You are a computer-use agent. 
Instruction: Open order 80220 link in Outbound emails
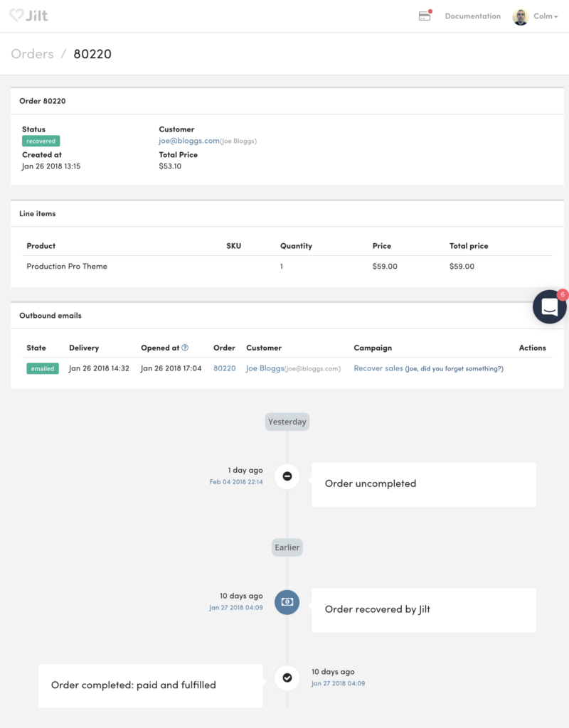point(224,368)
